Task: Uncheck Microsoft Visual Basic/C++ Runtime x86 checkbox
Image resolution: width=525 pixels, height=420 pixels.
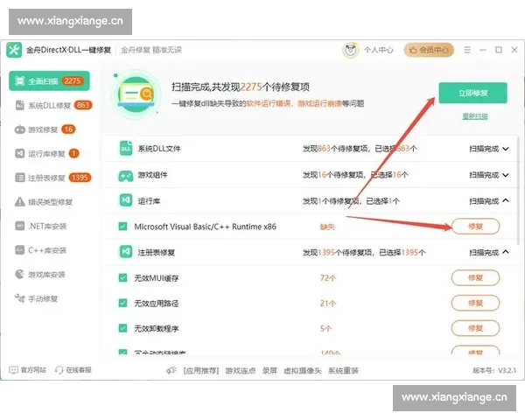Action: click(122, 227)
